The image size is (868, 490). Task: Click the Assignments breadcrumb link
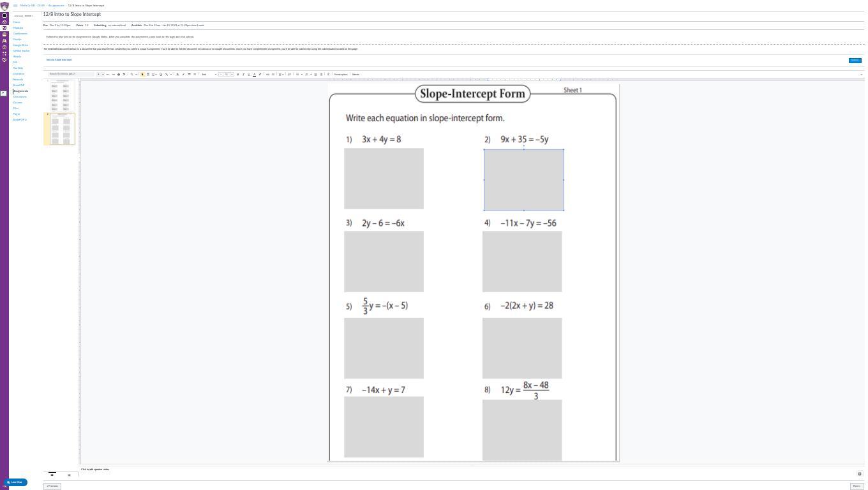pos(56,5)
